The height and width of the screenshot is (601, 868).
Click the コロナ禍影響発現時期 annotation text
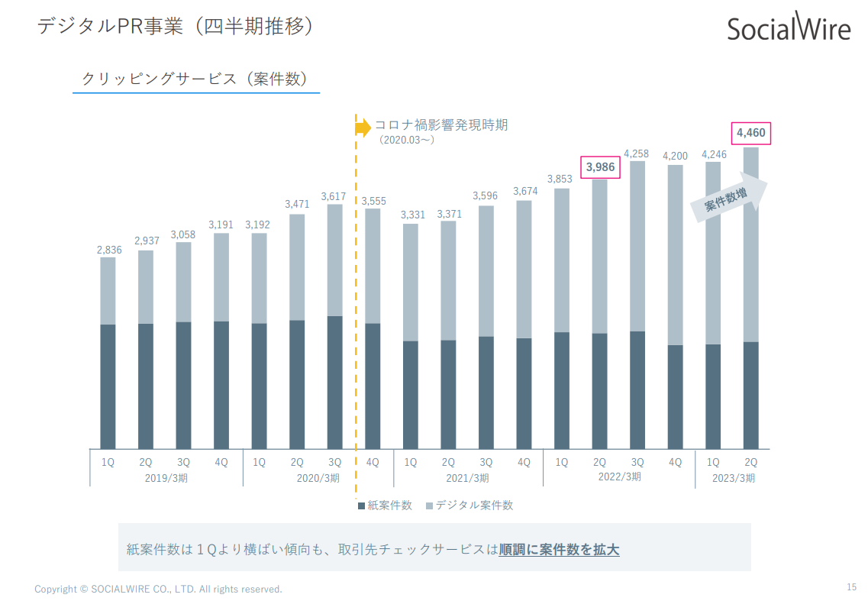pos(441,124)
